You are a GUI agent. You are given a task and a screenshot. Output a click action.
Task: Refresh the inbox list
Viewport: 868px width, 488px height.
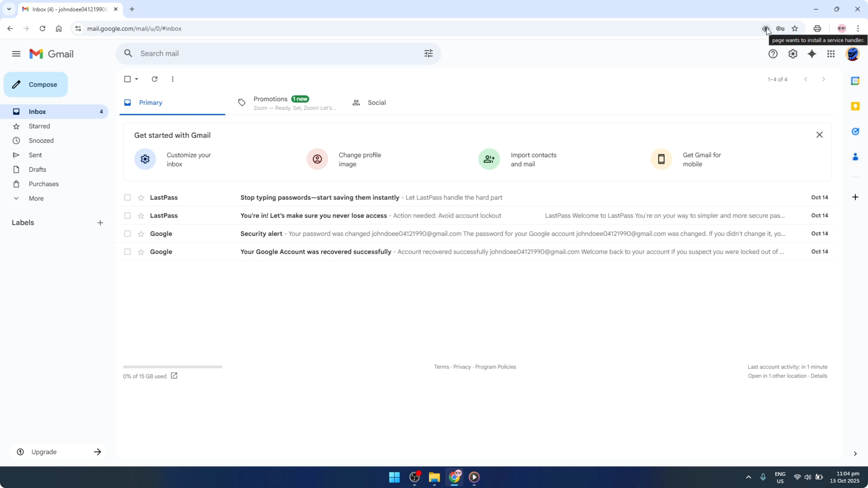pyautogui.click(x=155, y=79)
